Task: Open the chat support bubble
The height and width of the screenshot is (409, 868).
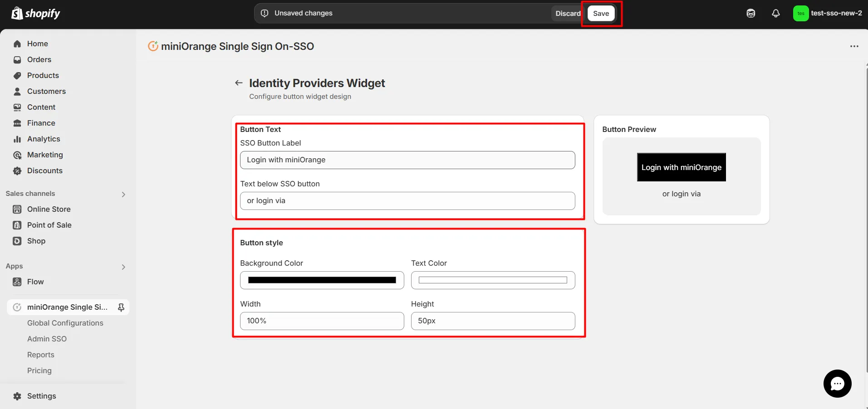Action: click(837, 384)
